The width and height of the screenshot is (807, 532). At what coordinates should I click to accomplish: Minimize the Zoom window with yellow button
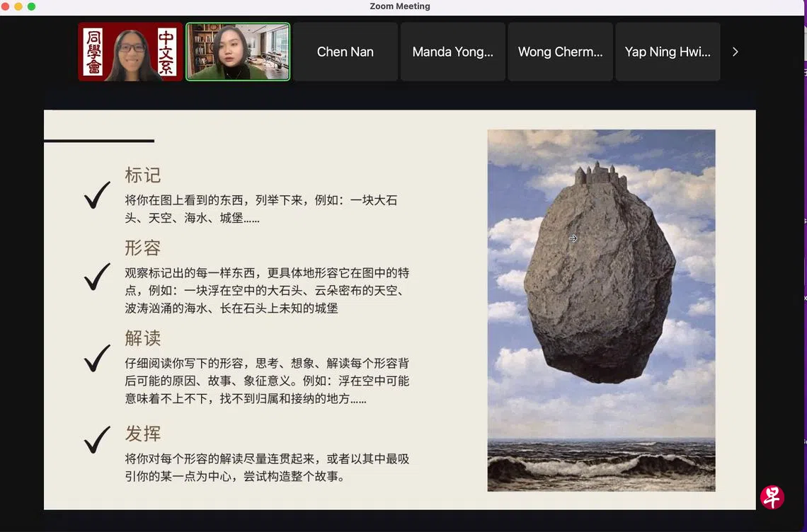18,6
